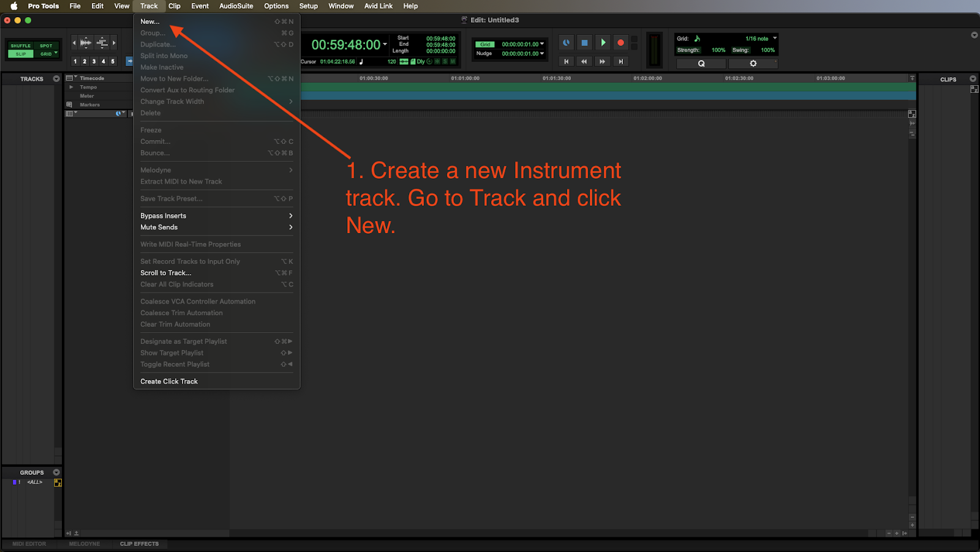
Task: Choose Create Click Track menu item
Action: 217,381
